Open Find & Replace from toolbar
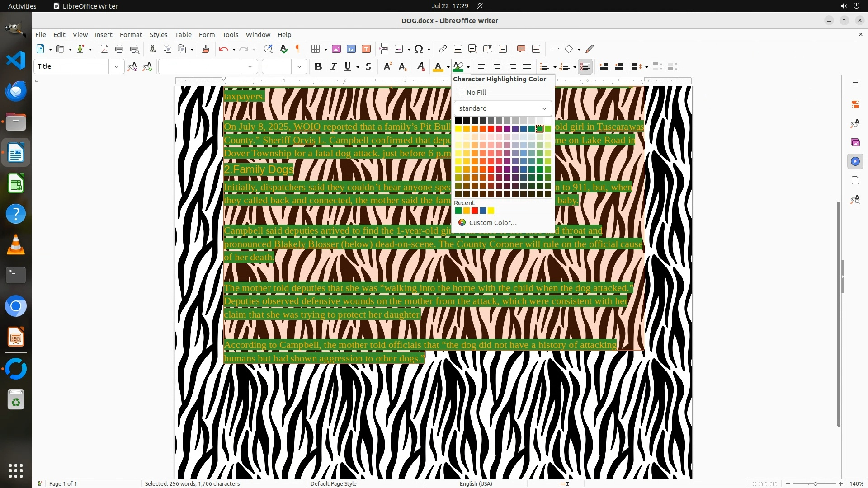The height and width of the screenshot is (488, 868). pyautogui.click(x=268, y=49)
